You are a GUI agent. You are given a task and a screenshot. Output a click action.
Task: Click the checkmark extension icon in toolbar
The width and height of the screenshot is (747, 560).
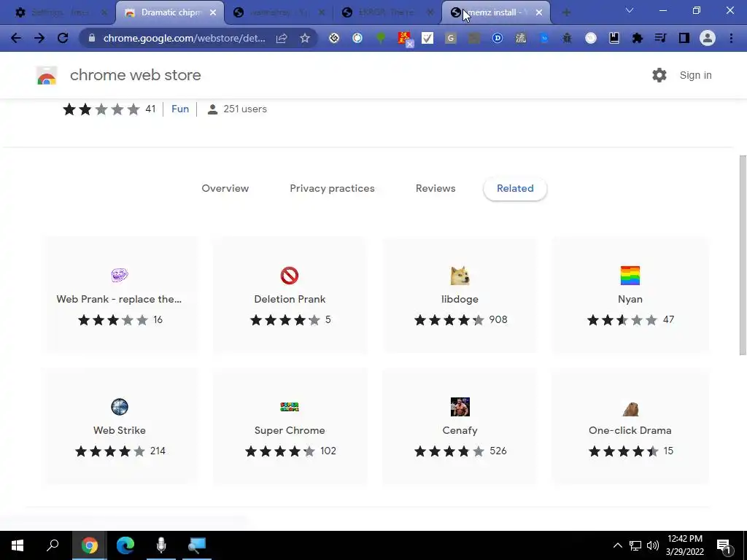pos(427,38)
